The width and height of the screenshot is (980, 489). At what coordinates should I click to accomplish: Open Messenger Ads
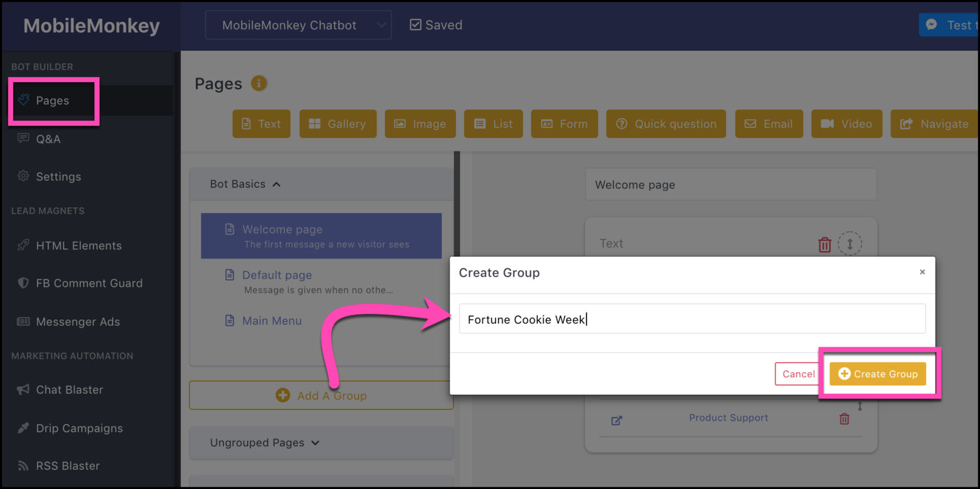(x=69, y=322)
